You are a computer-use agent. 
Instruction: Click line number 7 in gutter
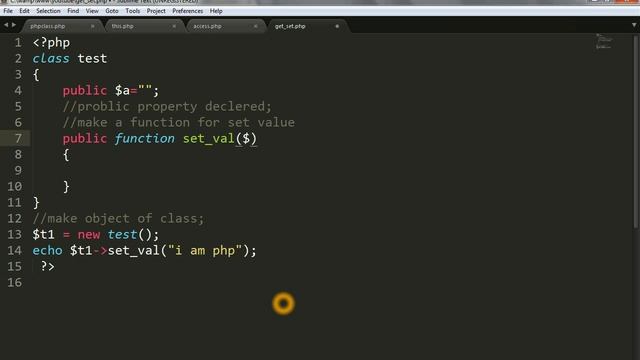coord(18,138)
